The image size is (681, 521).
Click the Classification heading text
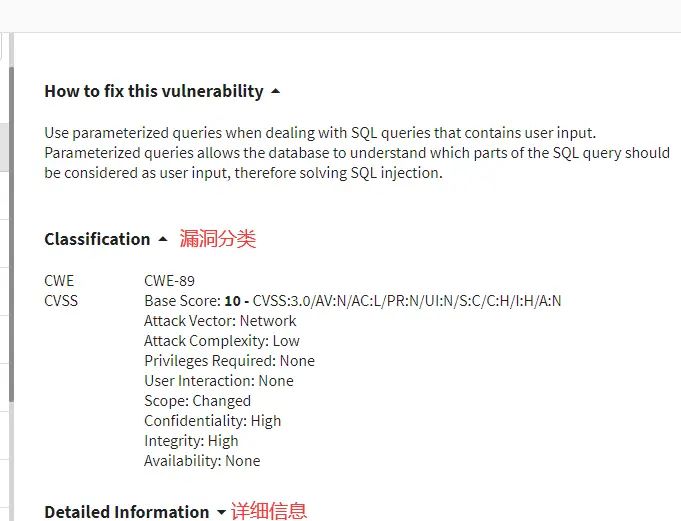[x=97, y=240]
